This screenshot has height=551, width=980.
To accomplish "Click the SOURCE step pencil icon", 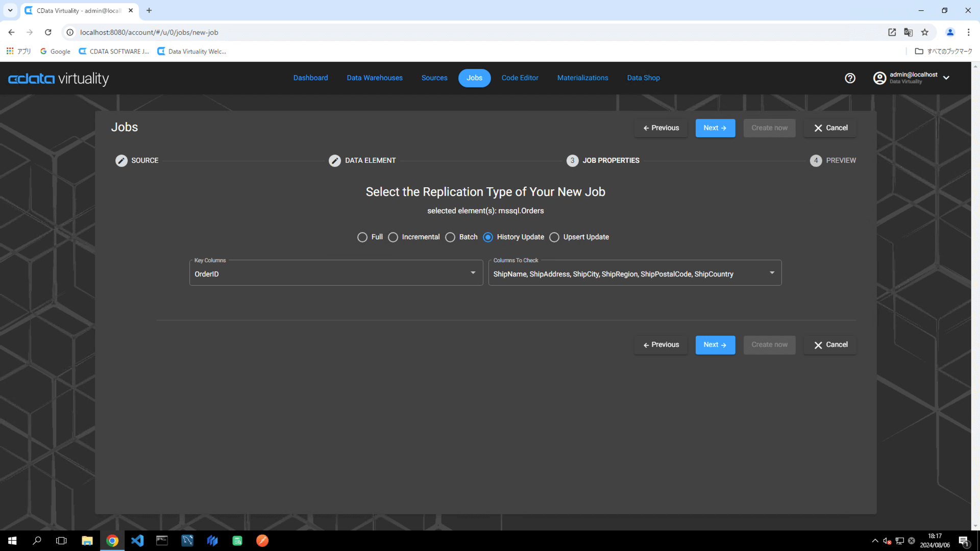I will tap(121, 161).
